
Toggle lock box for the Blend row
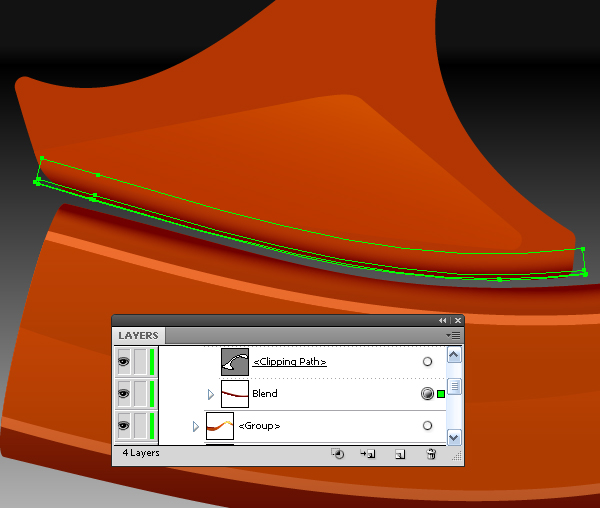140,394
